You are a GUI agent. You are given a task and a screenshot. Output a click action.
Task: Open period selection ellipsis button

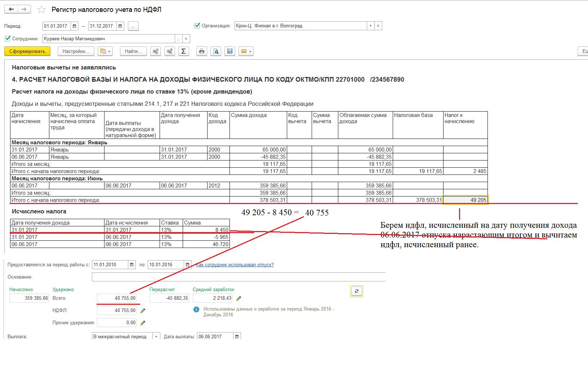133,26
